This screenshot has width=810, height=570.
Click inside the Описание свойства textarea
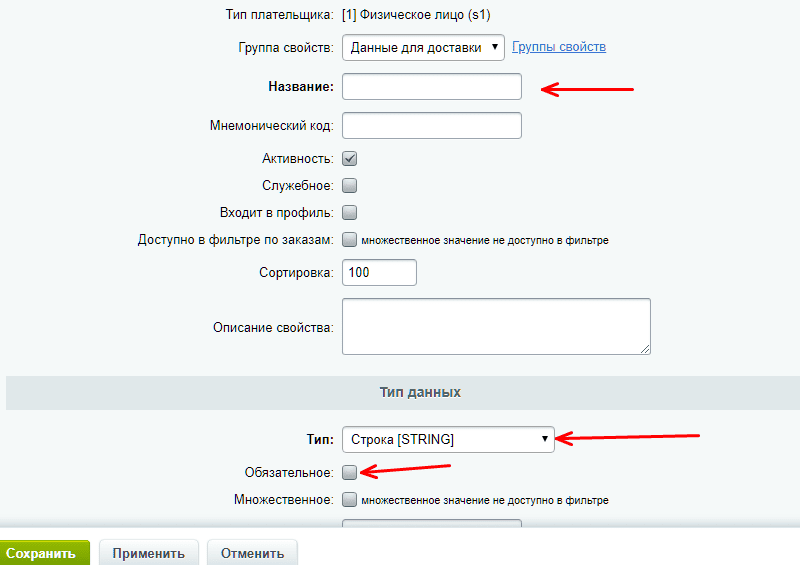click(496, 325)
